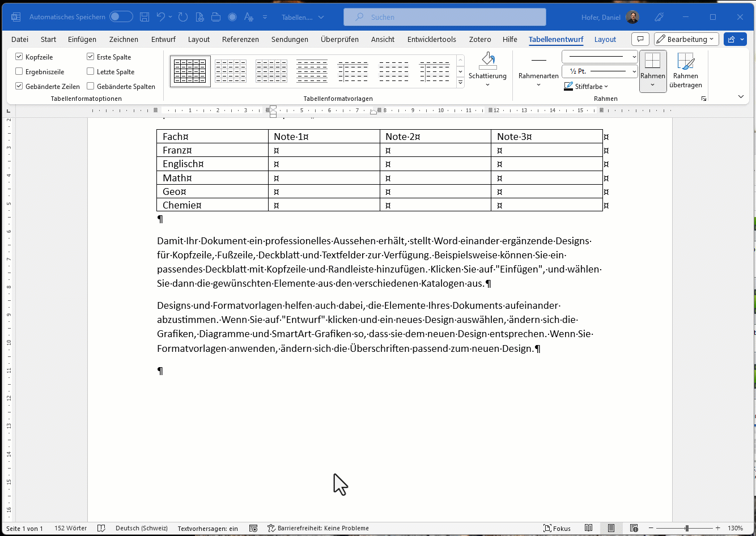756x536 pixels.
Task: Uncheck the Kopfzeile checkbox
Action: [x=19, y=57]
